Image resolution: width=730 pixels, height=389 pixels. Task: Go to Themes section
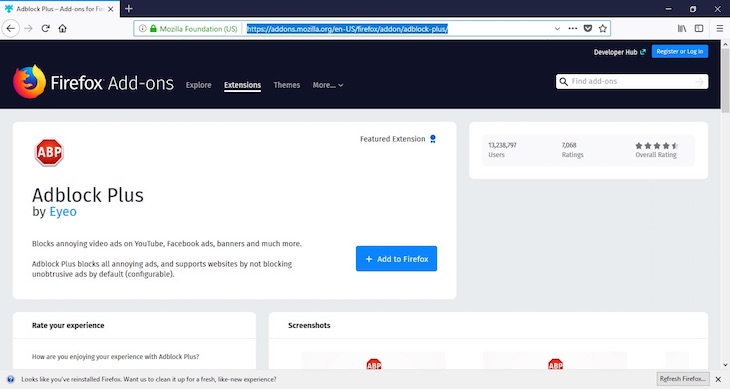click(286, 85)
